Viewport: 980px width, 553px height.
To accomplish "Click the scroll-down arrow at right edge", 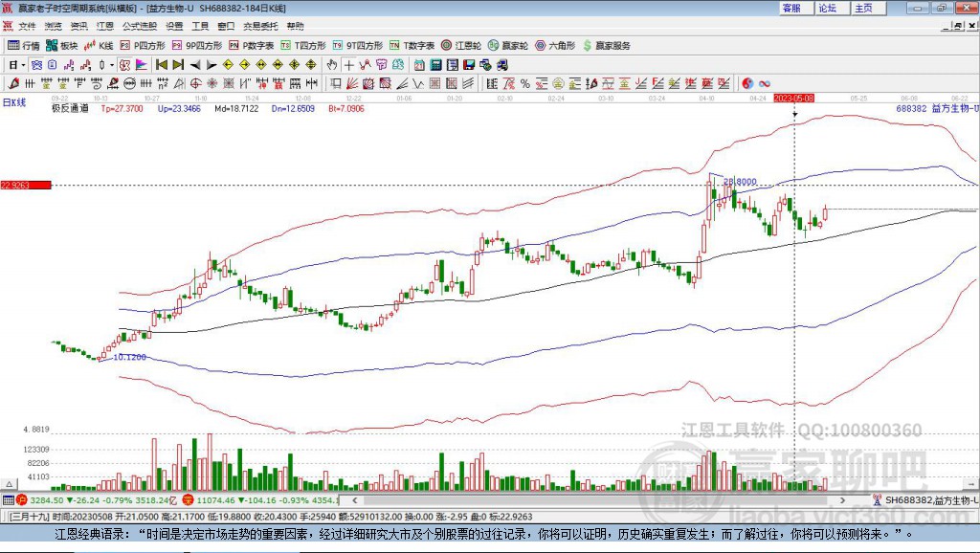I will click(x=971, y=484).
